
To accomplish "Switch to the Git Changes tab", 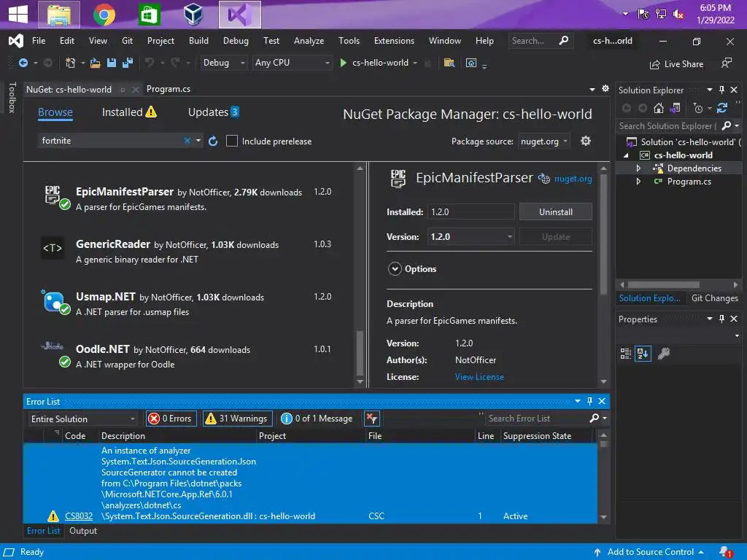I will tap(714, 298).
